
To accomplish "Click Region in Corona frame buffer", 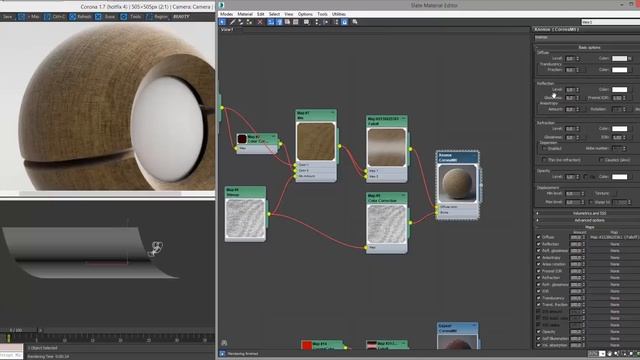I will (157, 17).
